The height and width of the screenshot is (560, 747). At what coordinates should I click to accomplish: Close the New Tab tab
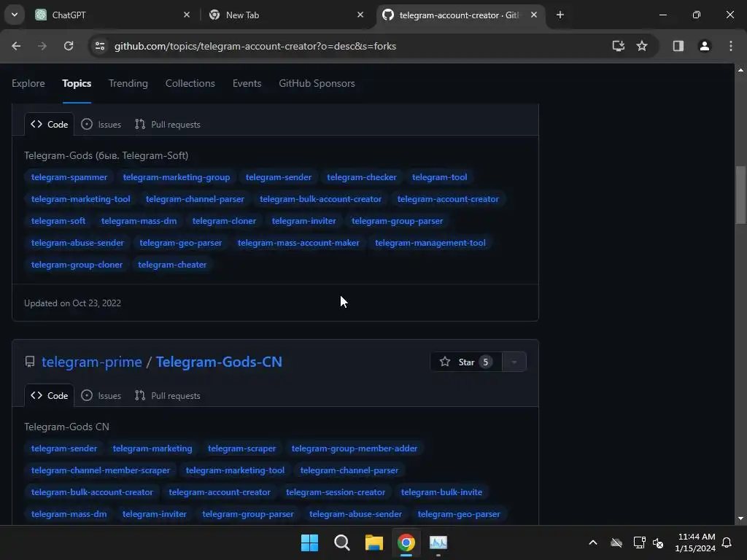pos(360,15)
